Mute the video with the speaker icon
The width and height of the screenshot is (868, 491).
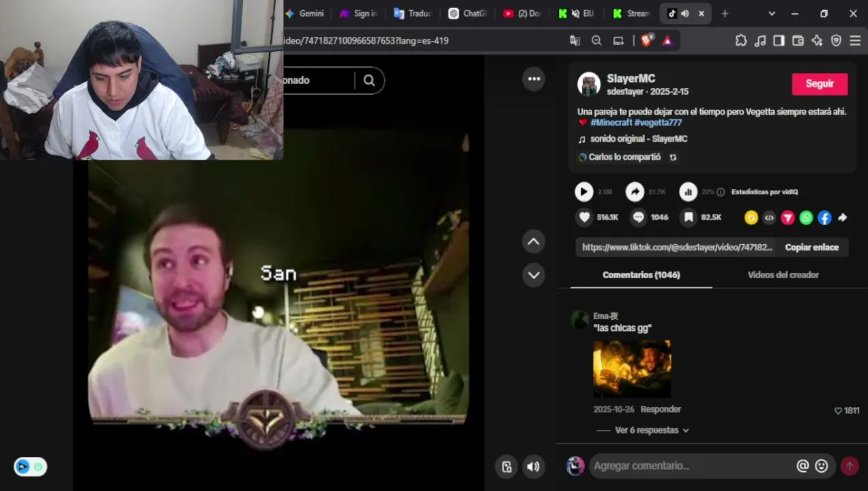tap(534, 466)
